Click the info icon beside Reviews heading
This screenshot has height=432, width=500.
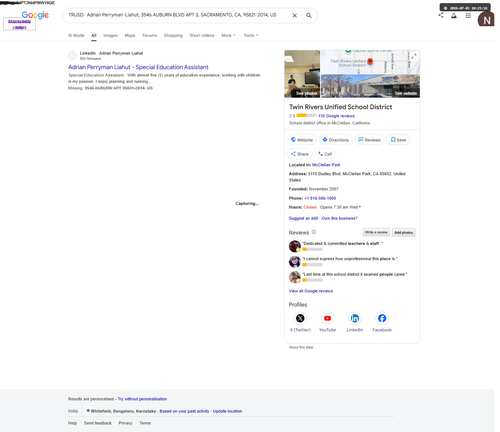[x=314, y=232]
